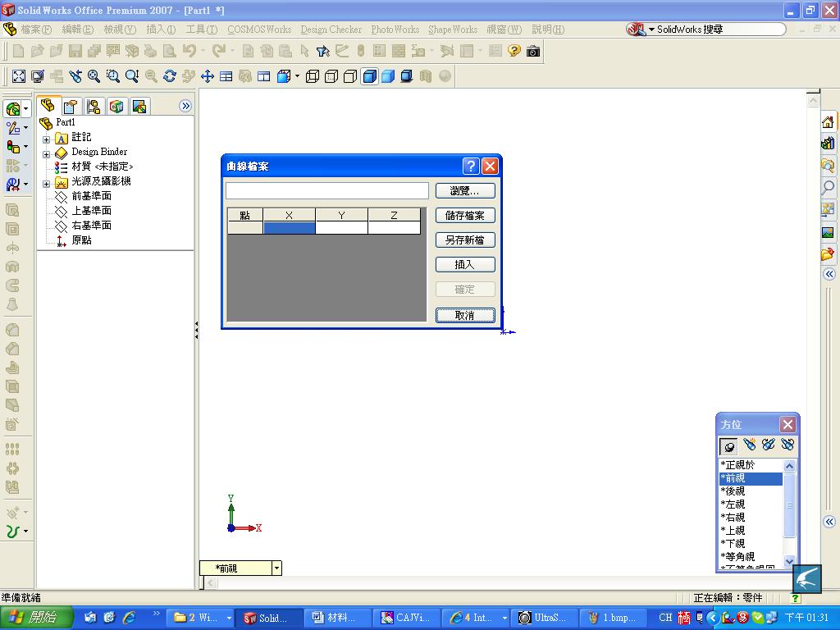Open the PropertyManager tab
840x630 pixels.
(x=71, y=106)
